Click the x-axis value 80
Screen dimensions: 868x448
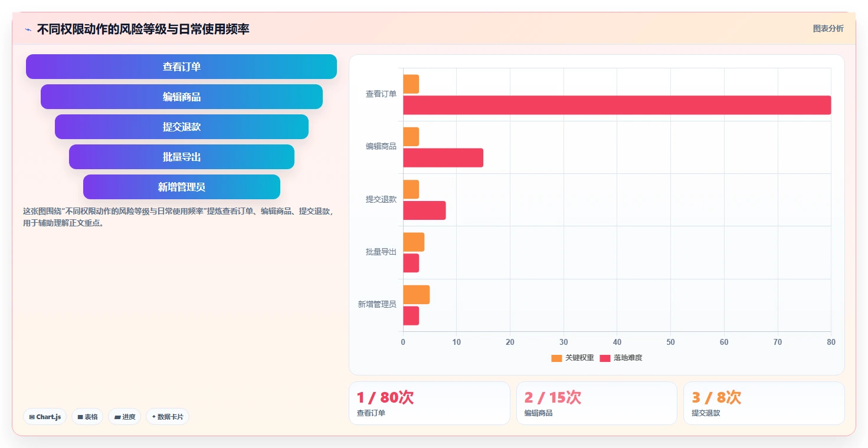pyautogui.click(x=831, y=342)
